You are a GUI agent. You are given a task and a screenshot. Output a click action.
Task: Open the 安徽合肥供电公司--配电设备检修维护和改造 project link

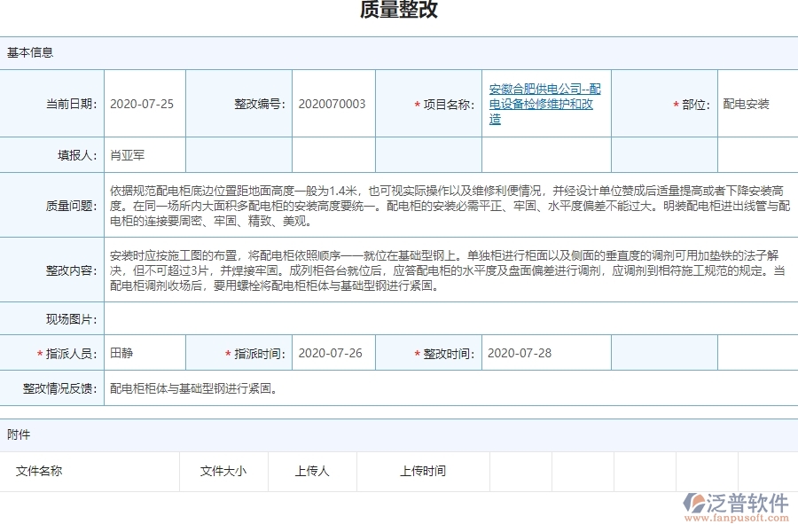point(544,103)
